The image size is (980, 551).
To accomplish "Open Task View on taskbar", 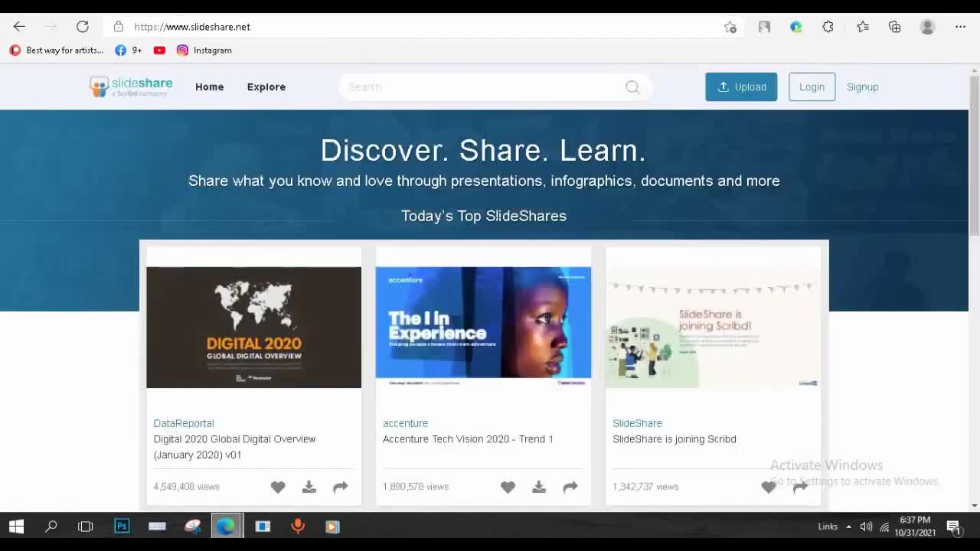I will (x=85, y=527).
